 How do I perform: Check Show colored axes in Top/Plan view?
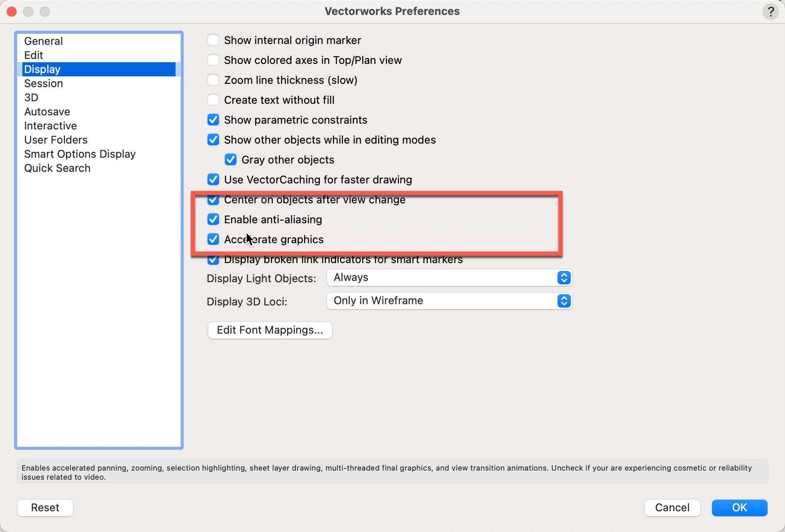pos(213,60)
